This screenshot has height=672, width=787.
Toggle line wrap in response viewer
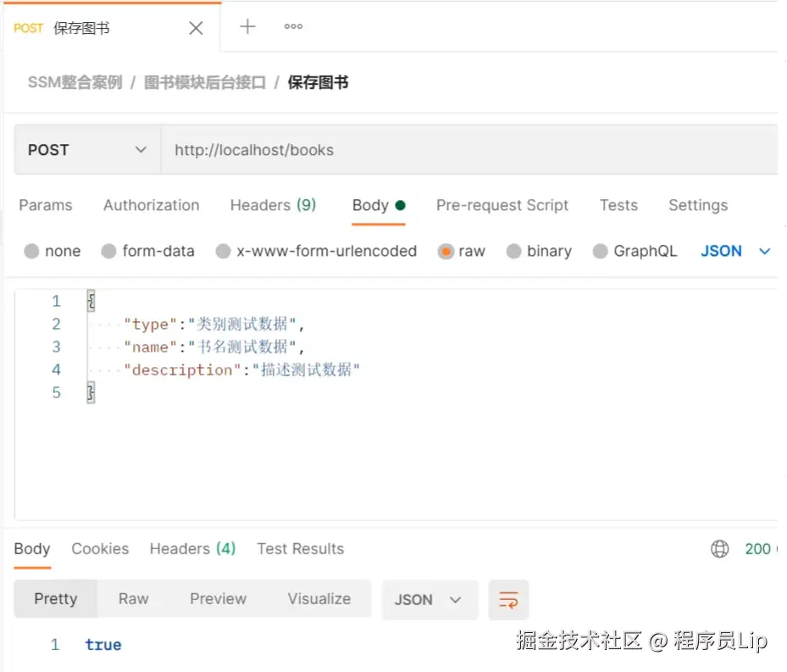(508, 600)
